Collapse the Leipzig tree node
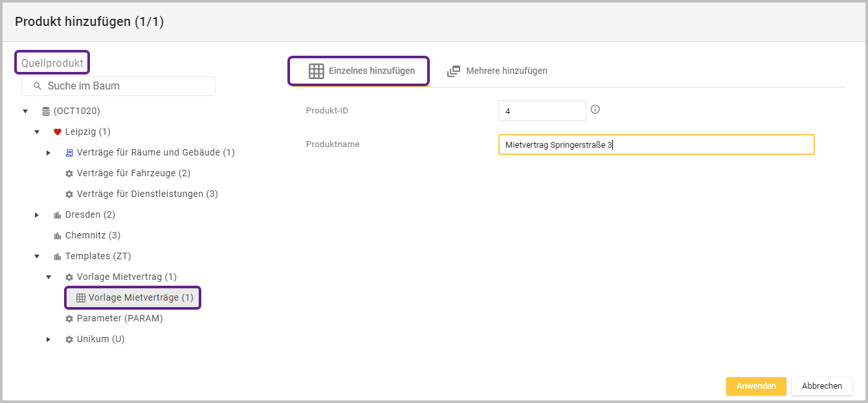The width and height of the screenshot is (868, 403). click(x=37, y=132)
